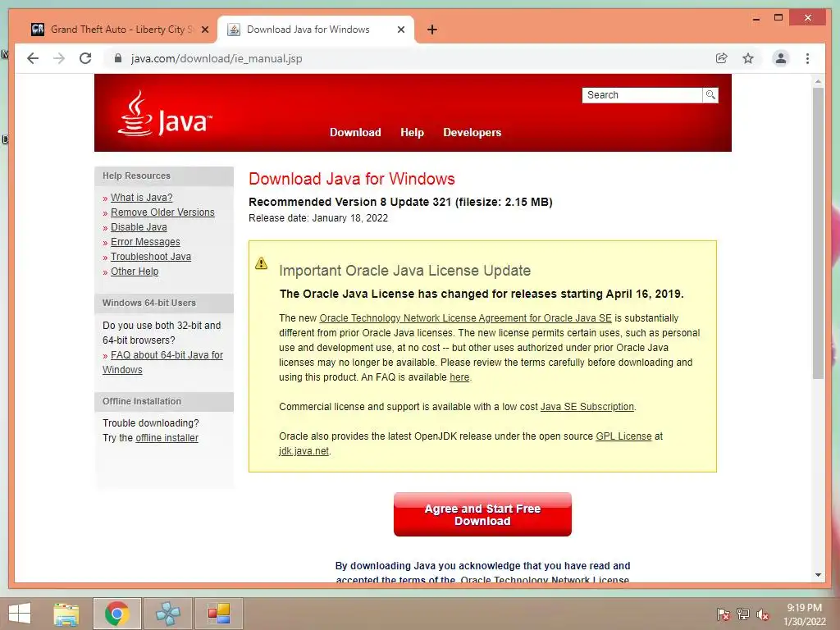Click the network tray icon
840x630 pixels.
pos(743,614)
